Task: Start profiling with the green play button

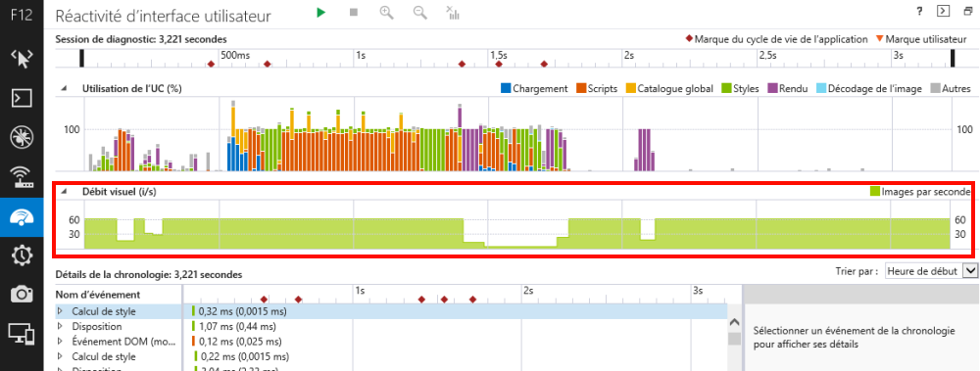Action: 321,13
